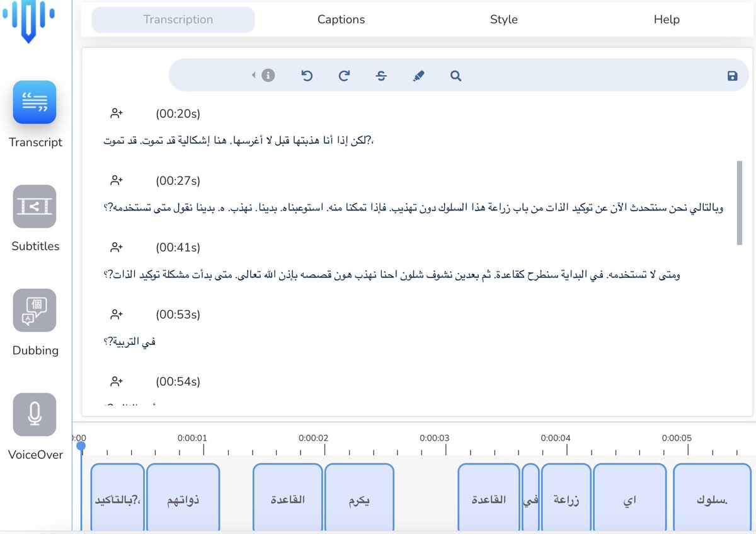Undo the last edit
Screen dimensions: 756x534
307,76
